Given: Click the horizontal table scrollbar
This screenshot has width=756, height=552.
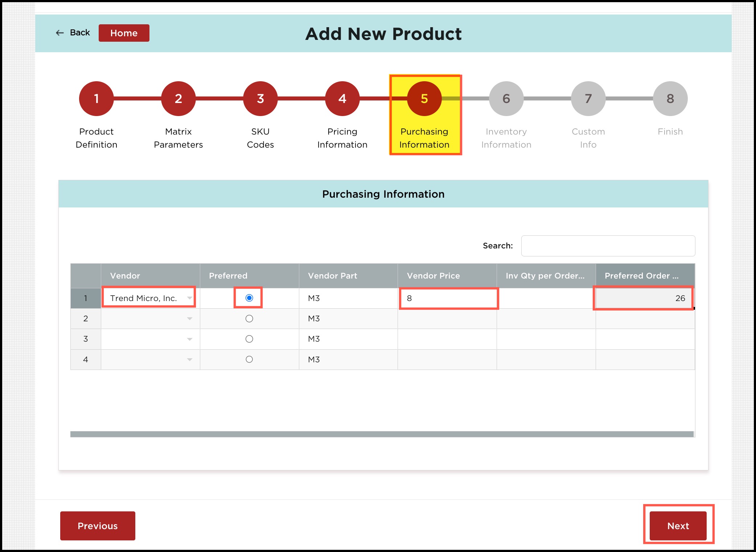Looking at the screenshot, I should click(x=382, y=434).
